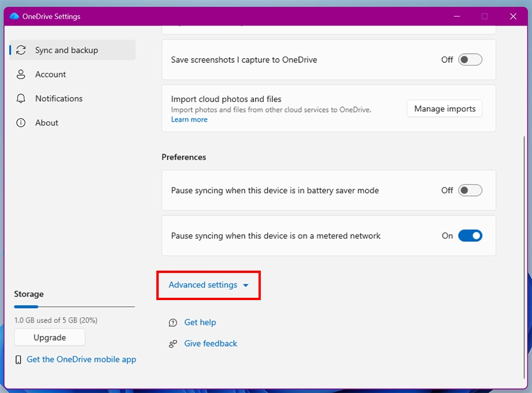Close the OneDrive Settings window
The width and height of the screenshot is (532, 393).
click(513, 16)
